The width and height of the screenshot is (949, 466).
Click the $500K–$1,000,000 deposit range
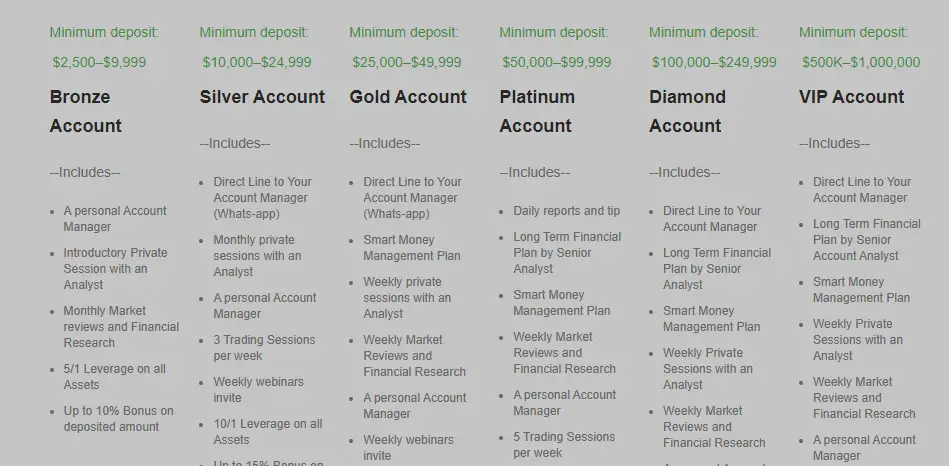coord(861,62)
